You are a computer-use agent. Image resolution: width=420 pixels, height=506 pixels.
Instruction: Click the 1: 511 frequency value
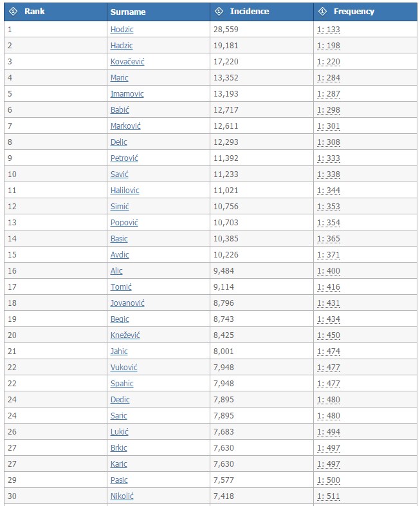click(x=329, y=496)
